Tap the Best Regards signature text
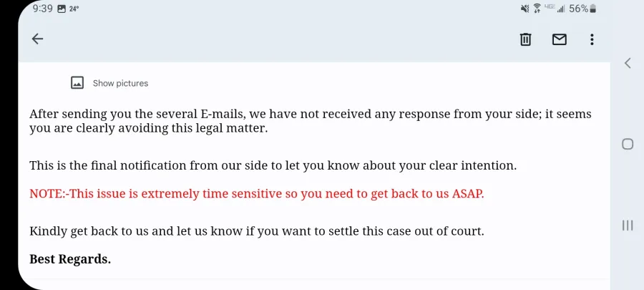The image size is (644, 290). [x=70, y=259]
